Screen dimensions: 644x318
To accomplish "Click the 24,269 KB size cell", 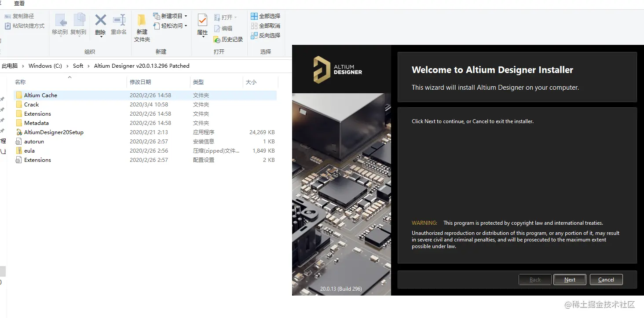I will [262, 132].
